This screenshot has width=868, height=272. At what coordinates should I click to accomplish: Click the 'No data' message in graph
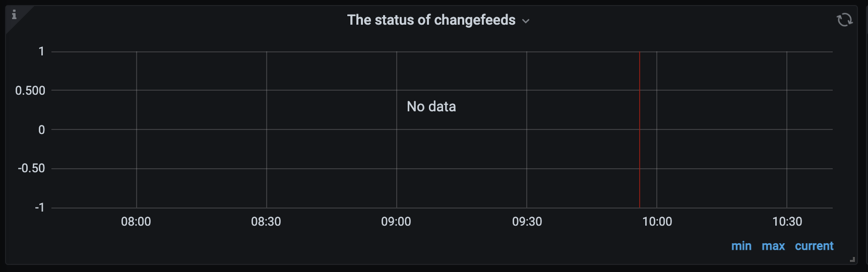coord(431,106)
